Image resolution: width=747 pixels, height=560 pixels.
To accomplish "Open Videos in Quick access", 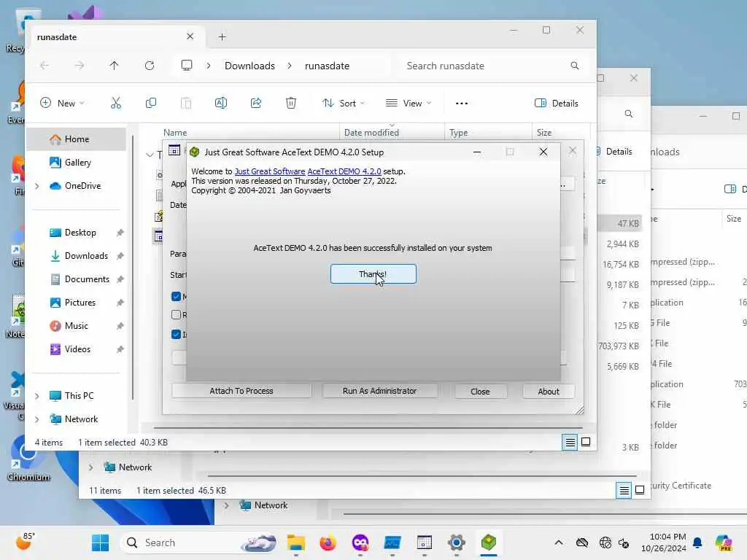I will (x=76, y=349).
